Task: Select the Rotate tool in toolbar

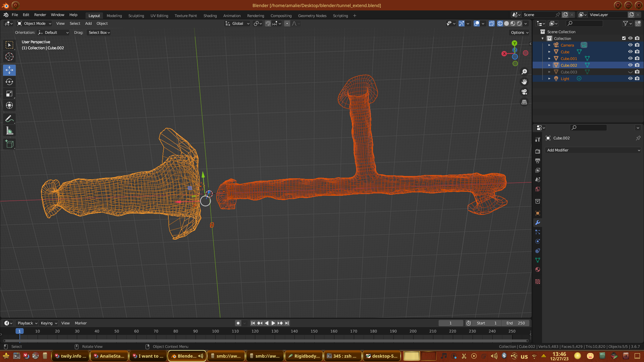Action: 9,82
